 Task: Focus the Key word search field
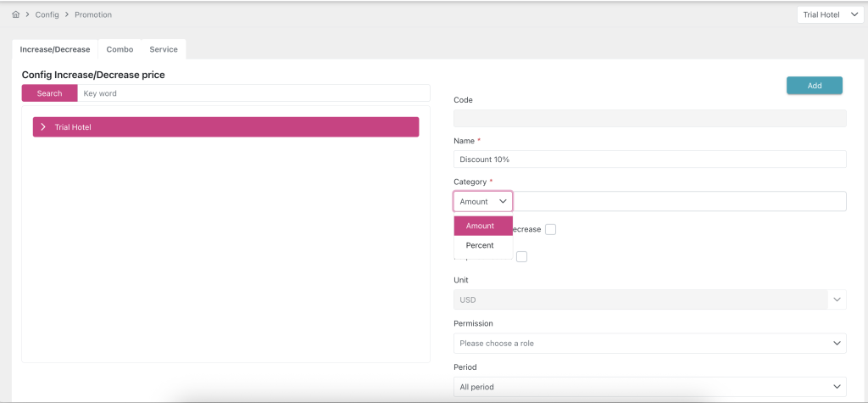click(253, 93)
